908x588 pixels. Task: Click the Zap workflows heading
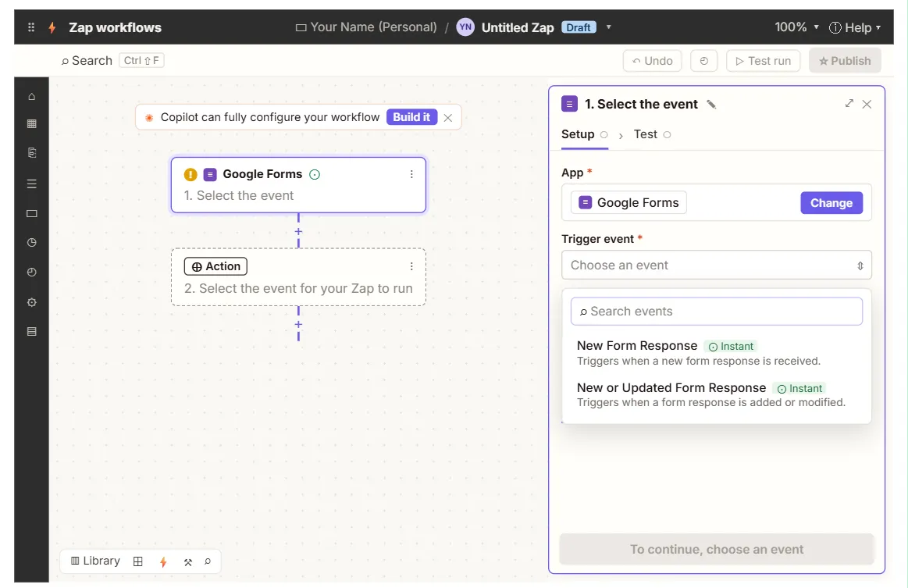pyautogui.click(x=116, y=27)
